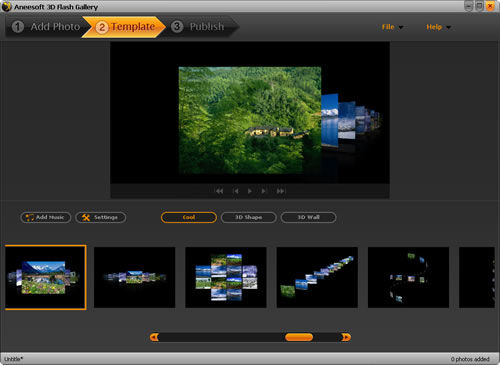
Task: Choose the spiral photo template
Action: coord(408,277)
